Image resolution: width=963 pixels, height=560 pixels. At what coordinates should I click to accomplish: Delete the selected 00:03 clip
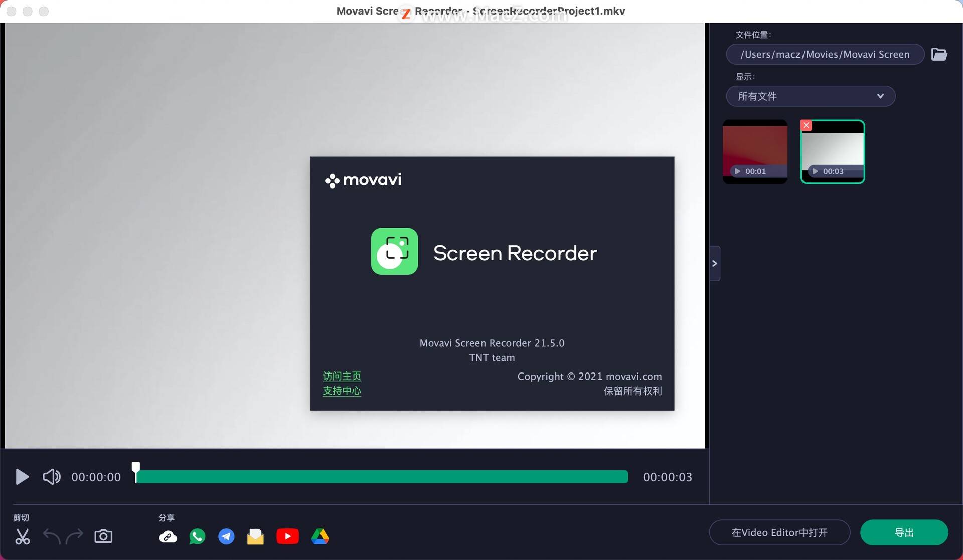tap(806, 125)
